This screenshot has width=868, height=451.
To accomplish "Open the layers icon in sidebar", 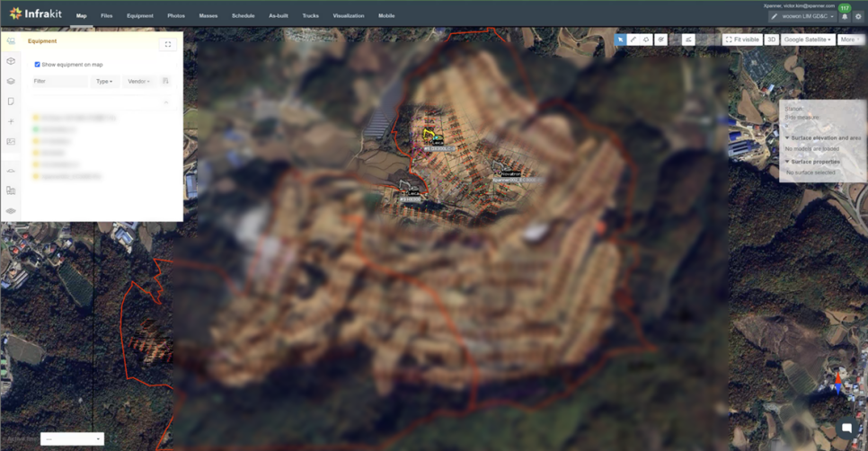I will 11,81.
